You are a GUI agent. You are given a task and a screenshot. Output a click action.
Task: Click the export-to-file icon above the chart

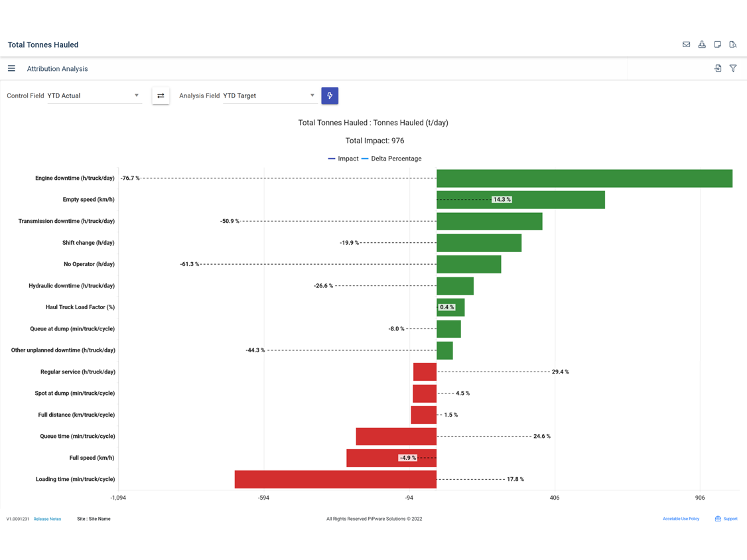(717, 68)
